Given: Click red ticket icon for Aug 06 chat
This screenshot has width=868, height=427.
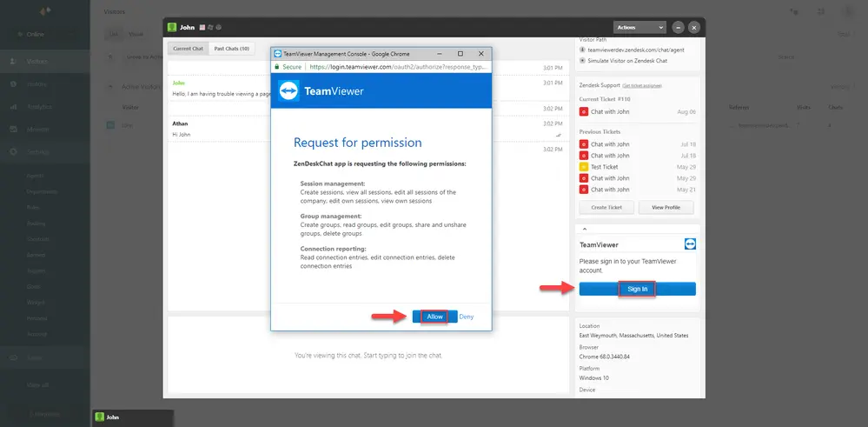Looking at the screenshot, I should point(584,112).
